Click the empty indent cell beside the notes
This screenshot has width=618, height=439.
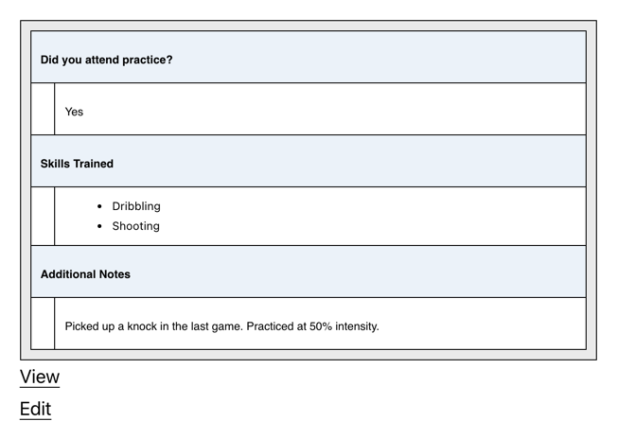click(x=43, y=324)
